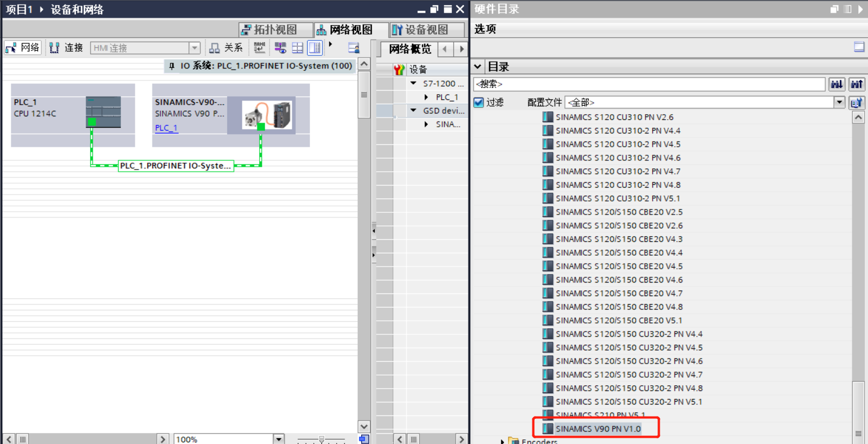Screen dimensions: 868x444
Task: Switch to the 设备视图 tab
Action: click(427, 30)
